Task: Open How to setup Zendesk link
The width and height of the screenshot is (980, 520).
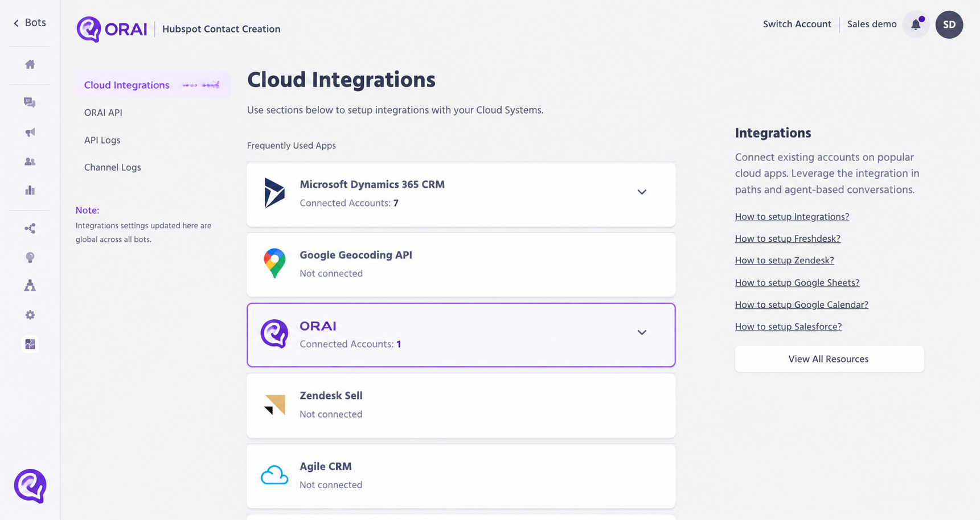Action: 784,261
